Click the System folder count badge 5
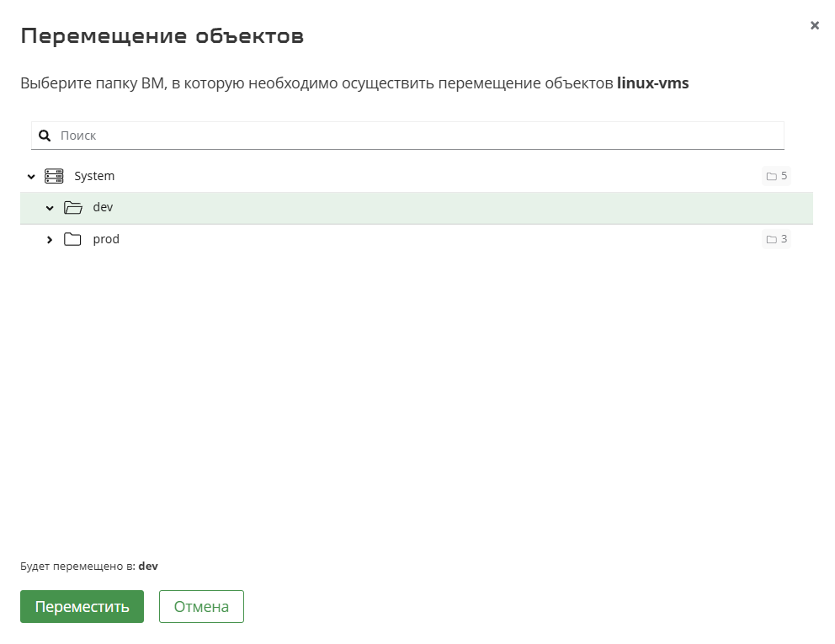This screenshot has width=835, height=644. (776, 176)
